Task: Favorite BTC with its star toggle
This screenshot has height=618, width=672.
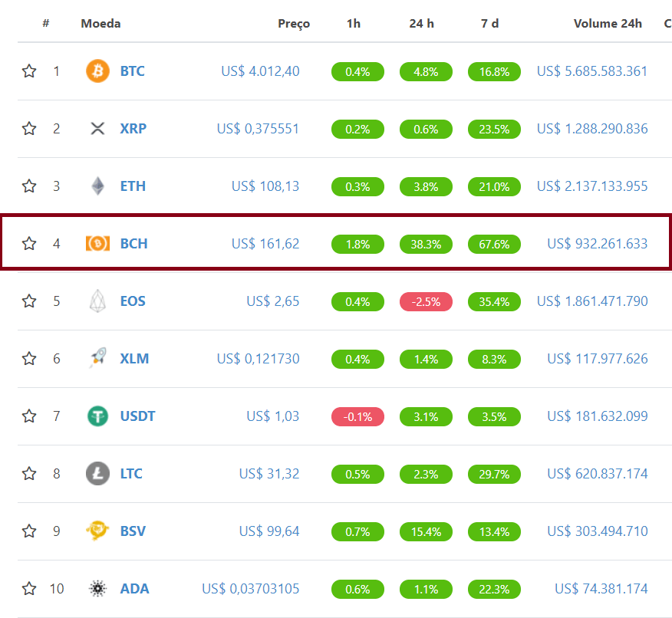Action: pos(29,71)
